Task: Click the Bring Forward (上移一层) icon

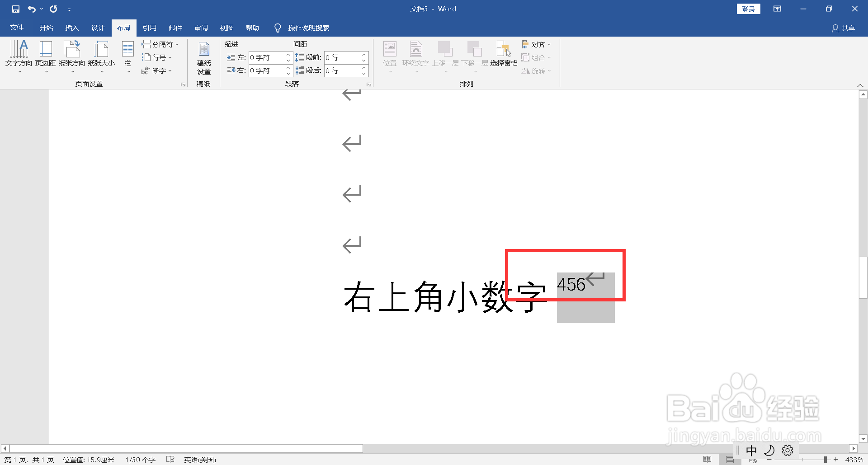Action: point(445,49)
